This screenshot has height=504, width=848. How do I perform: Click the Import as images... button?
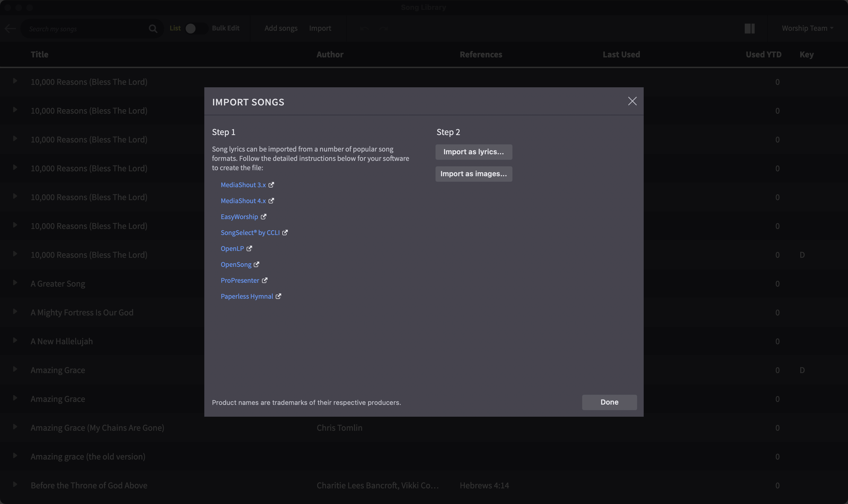click(x=474, y=174)
